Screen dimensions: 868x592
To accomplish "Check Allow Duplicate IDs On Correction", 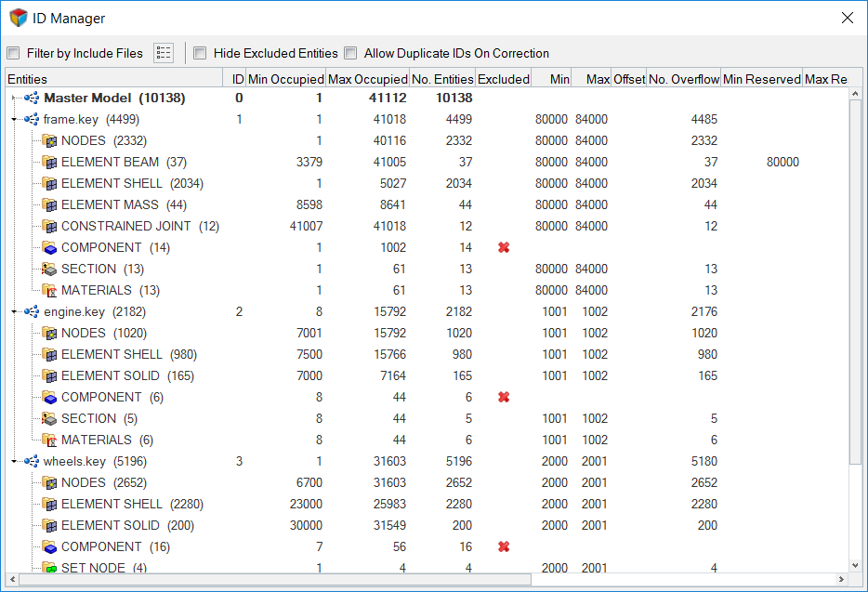I will [350, 53].
